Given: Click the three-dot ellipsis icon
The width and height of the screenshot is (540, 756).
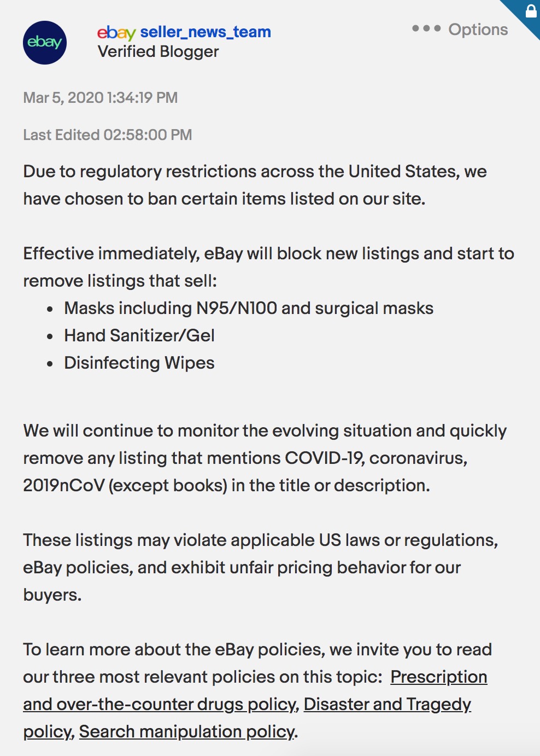Looking at the screenshot, I should point(426,28).
